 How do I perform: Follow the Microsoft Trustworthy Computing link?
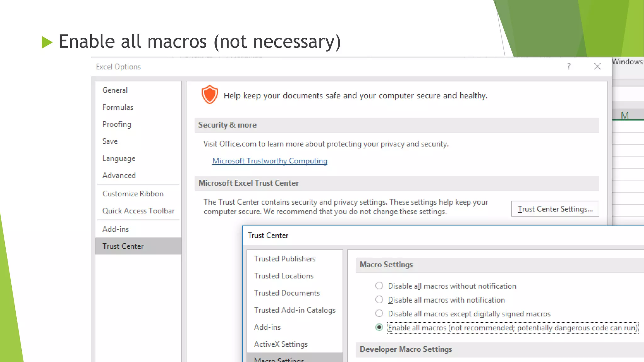(x=270, y=161)
